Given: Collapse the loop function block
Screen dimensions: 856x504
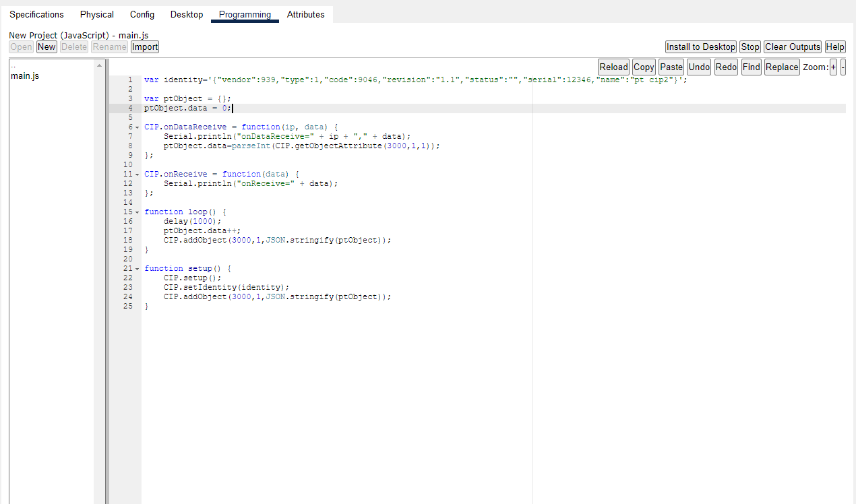Looking at the screenshot, I should tap(136, 211).
